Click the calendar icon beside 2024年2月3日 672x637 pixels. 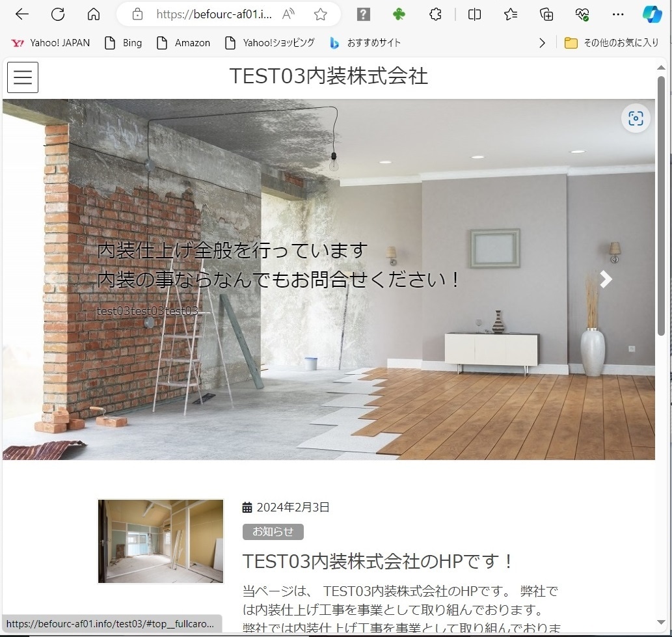[x=247, y=508]
